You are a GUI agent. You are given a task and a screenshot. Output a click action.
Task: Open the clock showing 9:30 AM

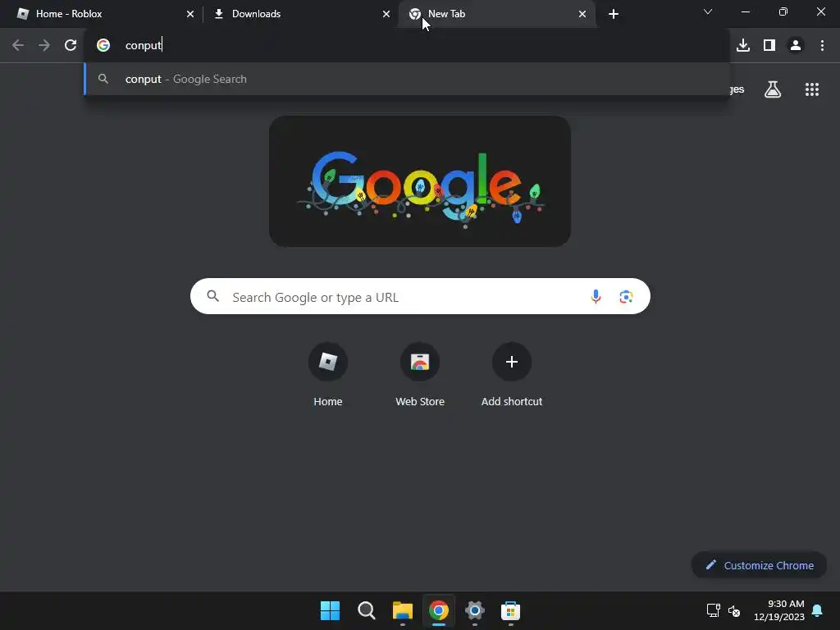click(x=779, y=610)
